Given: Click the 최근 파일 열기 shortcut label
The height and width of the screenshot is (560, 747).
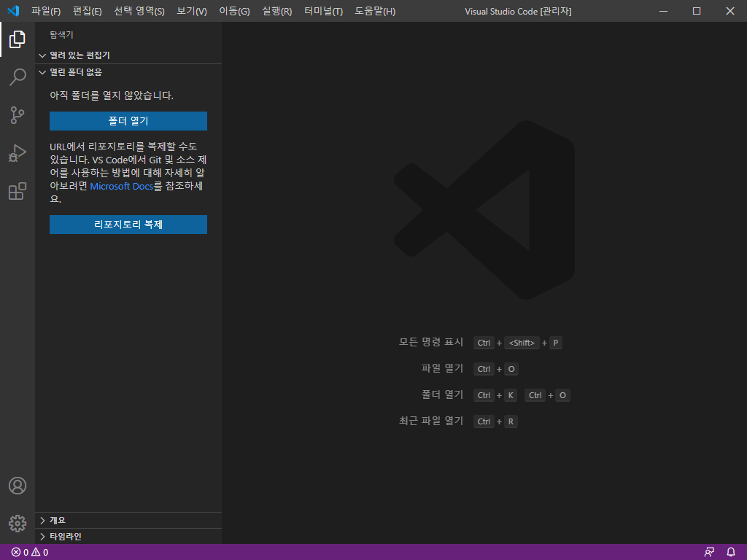Looking at the screenshot, I should coord(430,421).
